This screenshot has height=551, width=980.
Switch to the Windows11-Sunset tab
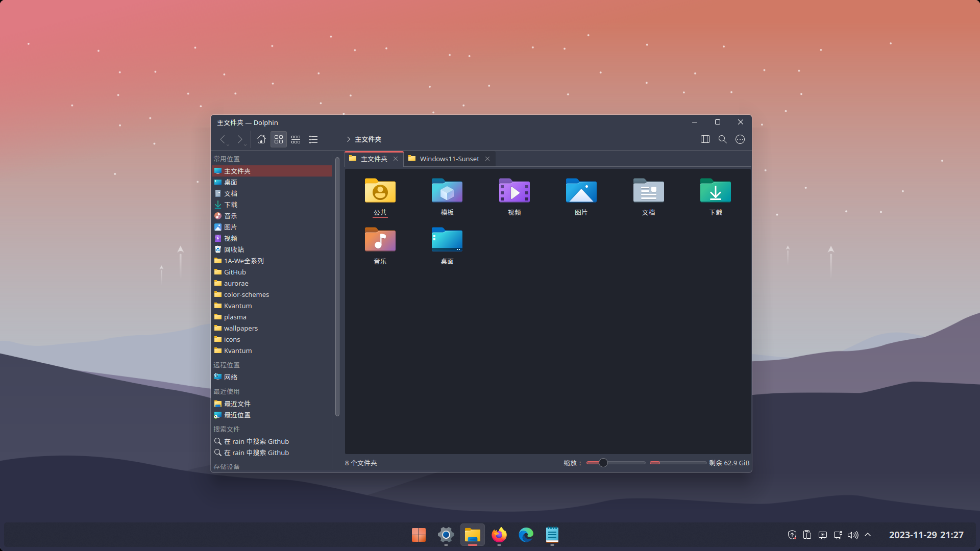449,159
